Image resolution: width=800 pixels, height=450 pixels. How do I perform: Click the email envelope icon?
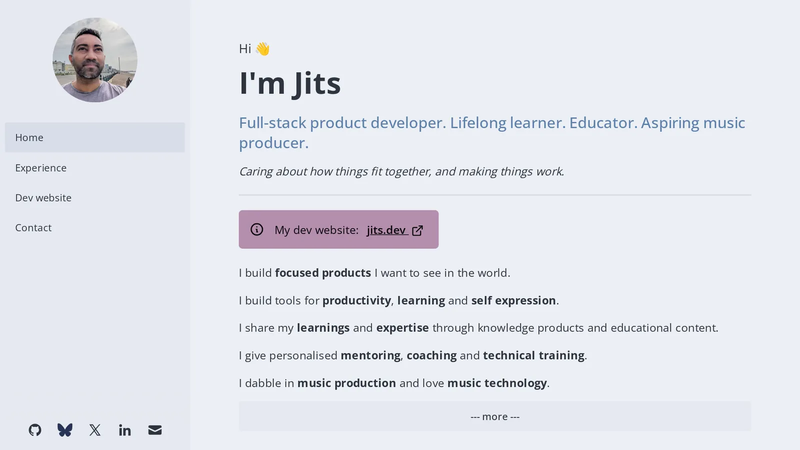point(155,430)
